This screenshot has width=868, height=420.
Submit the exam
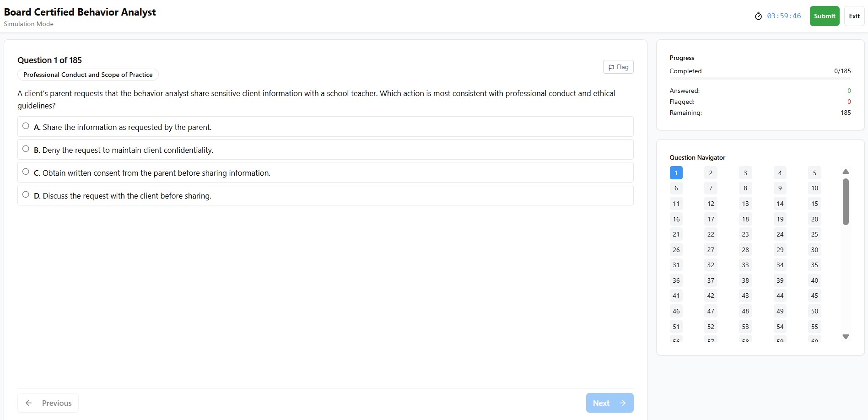824,16
